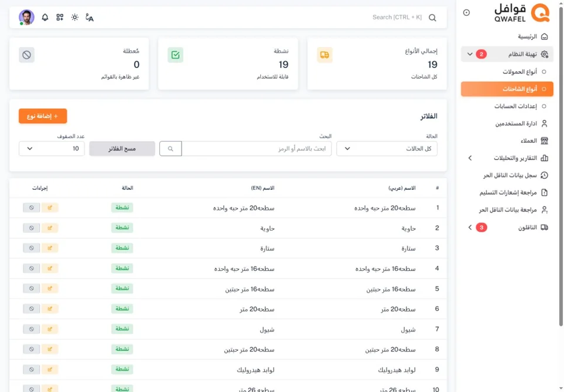This screenshot has width=564, height=392.
Task: Edit the ستارة truck type row
Action: click(x=49, y=248)
